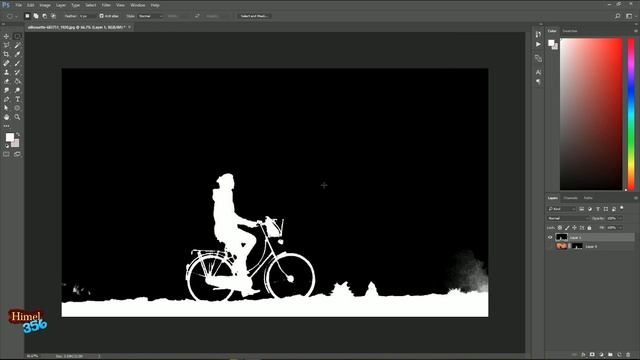Select the Eraser tool
Image resolution: width=640 pixels, height=360 pixels.
tap(6, 81)
